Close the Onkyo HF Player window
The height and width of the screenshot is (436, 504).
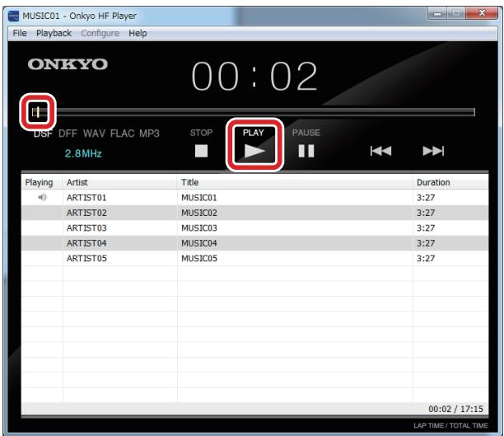coord(482,13)
